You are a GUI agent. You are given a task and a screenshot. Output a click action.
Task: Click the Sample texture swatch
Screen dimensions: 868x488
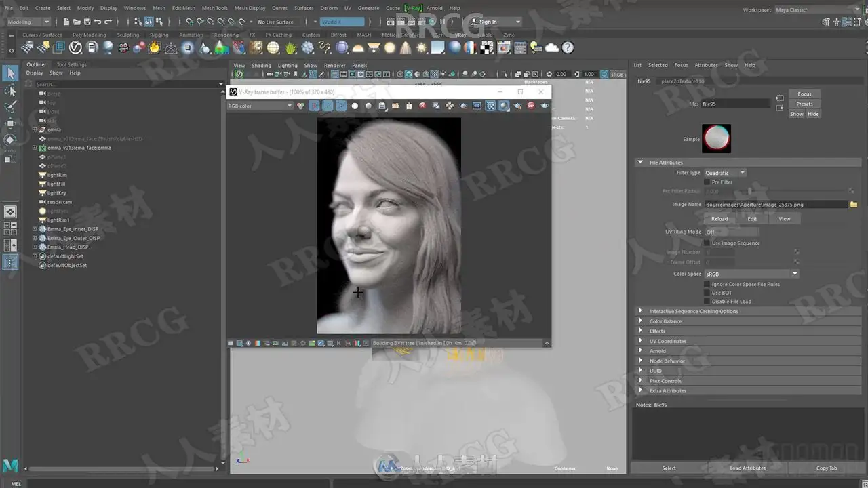(x=716, y=139)
